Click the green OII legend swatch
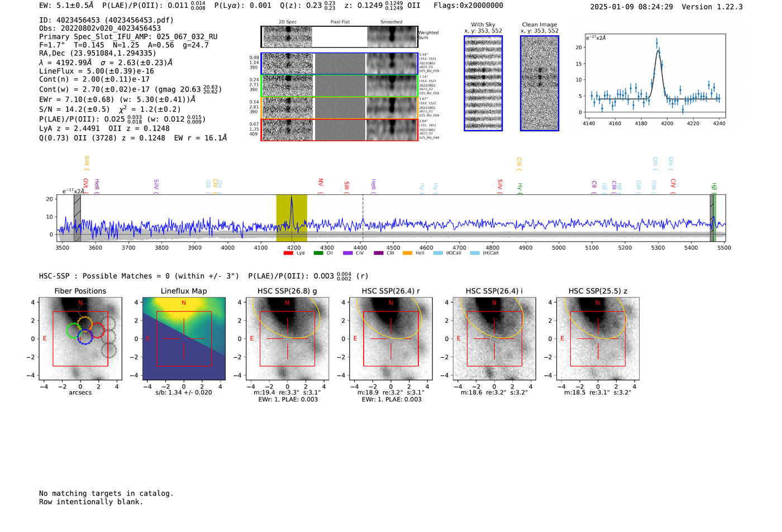The height and width of the screenshot is (532, 782). coord(318,253)
